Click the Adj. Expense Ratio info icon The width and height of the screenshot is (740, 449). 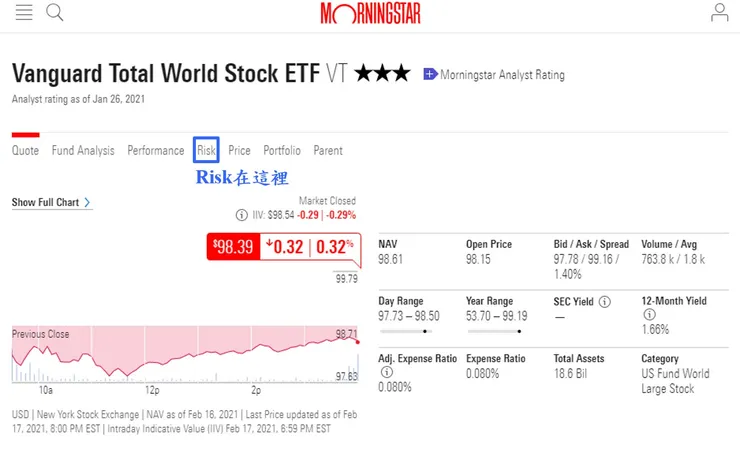pos(386,373)
